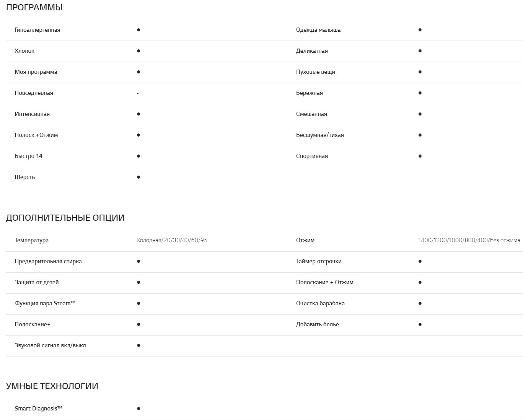Click the Моя программа label

36,72
